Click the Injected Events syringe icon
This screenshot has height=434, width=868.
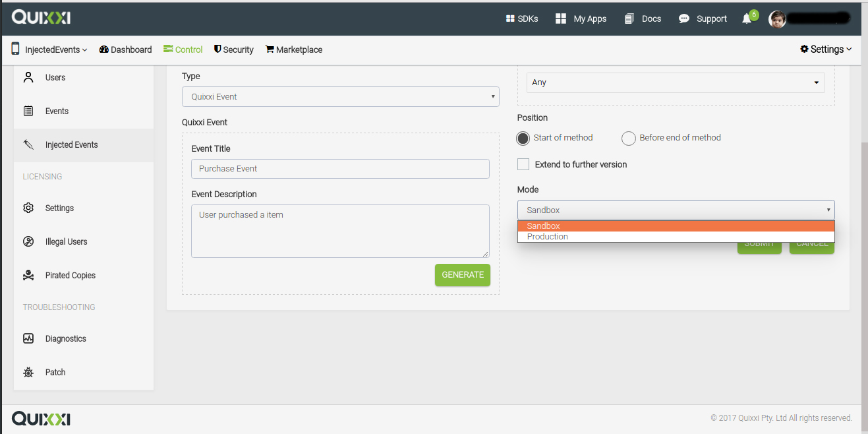click(28, 144)
